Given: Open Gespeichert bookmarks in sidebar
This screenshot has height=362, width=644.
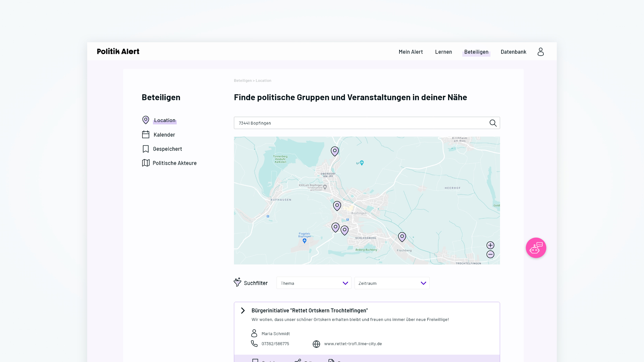Looking at the screenshot, I should (167, 149).
